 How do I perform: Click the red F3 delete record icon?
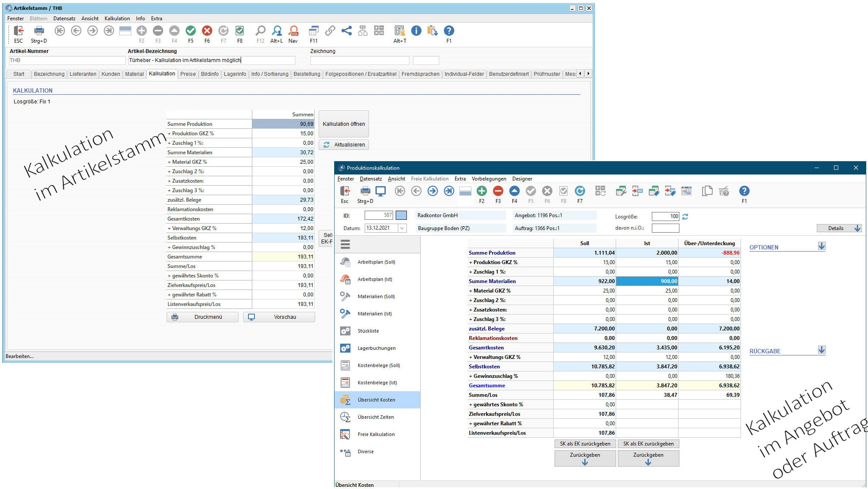498,191
